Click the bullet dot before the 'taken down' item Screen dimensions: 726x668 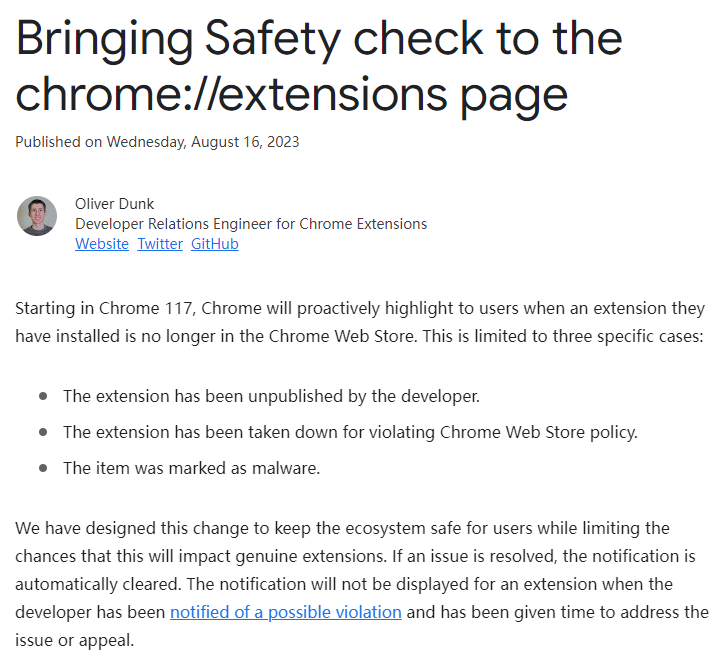(43, 432)
